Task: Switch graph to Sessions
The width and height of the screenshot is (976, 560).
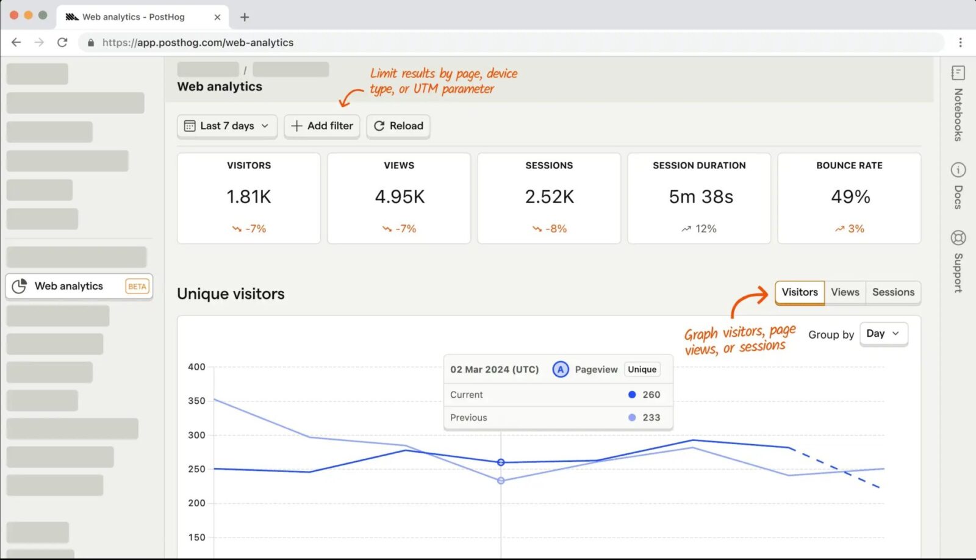Action: [x=893, y=292]
